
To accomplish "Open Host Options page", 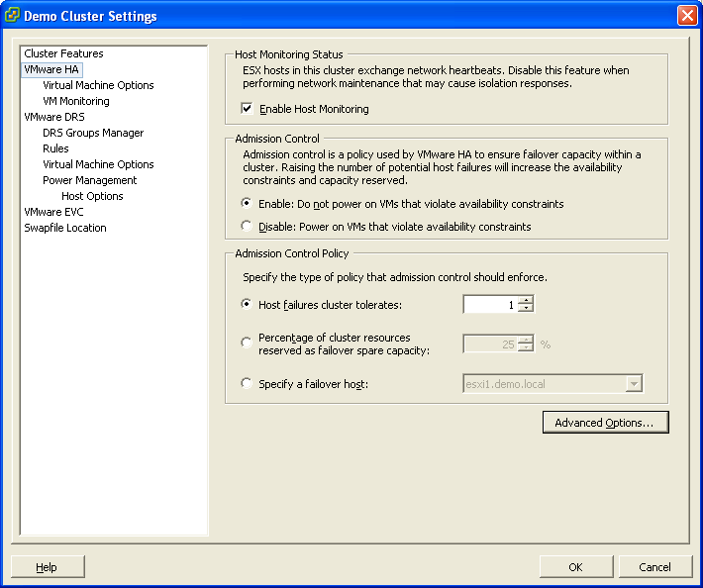I will pos(92,196).
